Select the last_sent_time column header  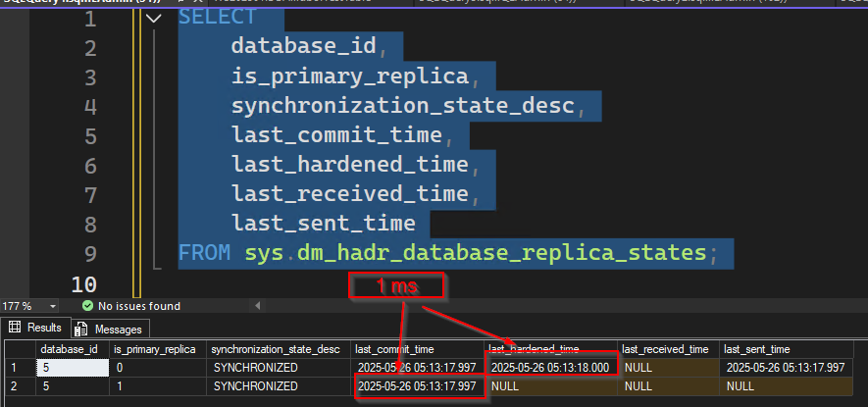point(786,349)
